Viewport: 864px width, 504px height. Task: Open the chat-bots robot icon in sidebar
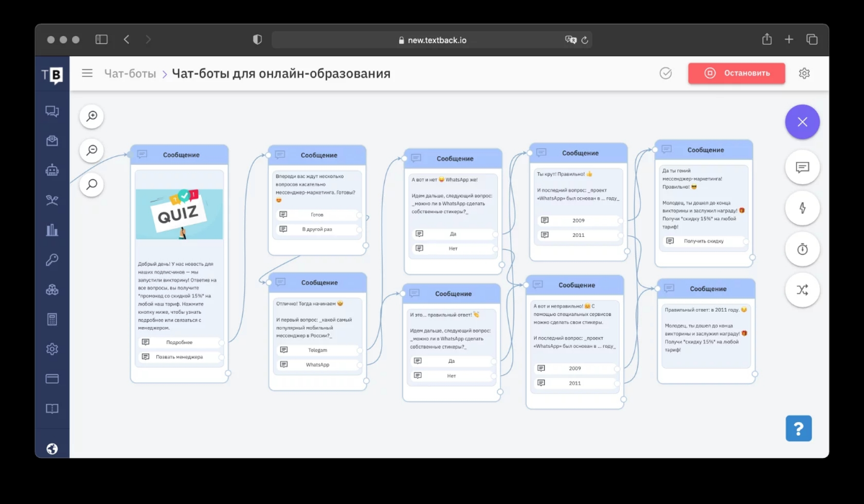[x=53, y=170]
